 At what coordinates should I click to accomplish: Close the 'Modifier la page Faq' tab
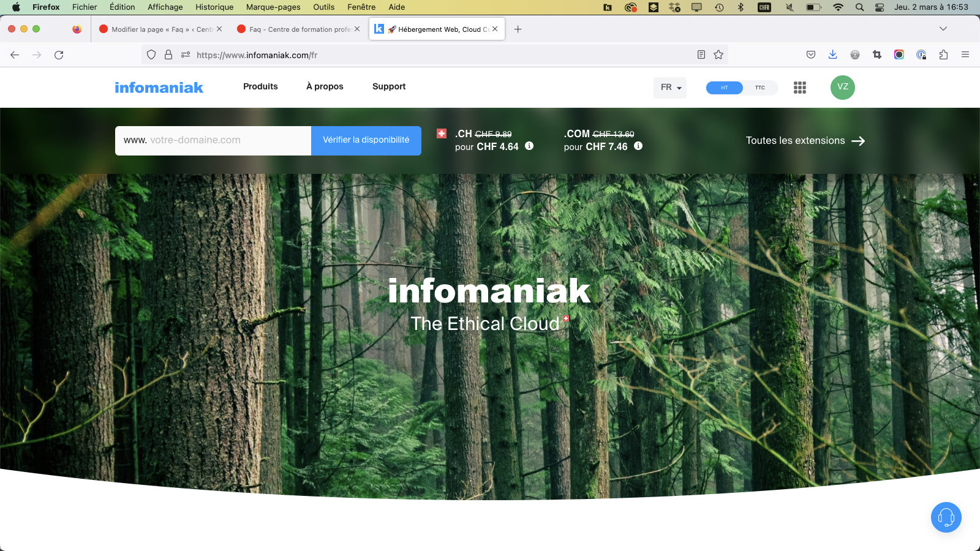219,29
